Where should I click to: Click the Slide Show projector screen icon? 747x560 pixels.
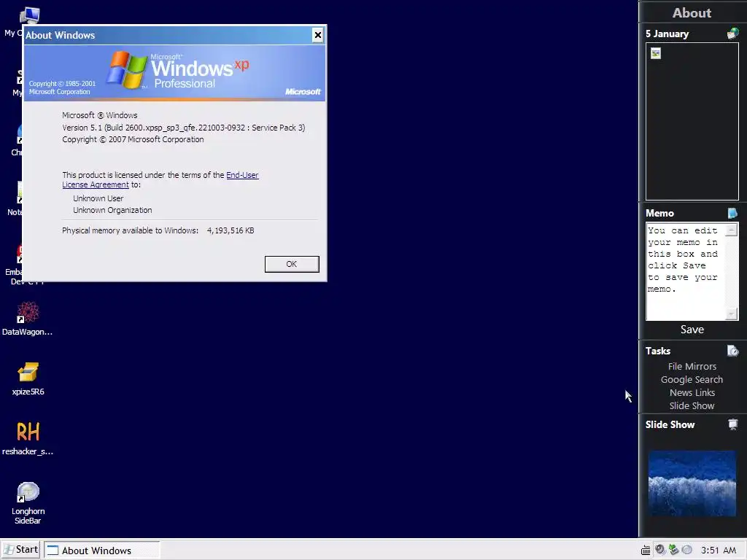732,424
